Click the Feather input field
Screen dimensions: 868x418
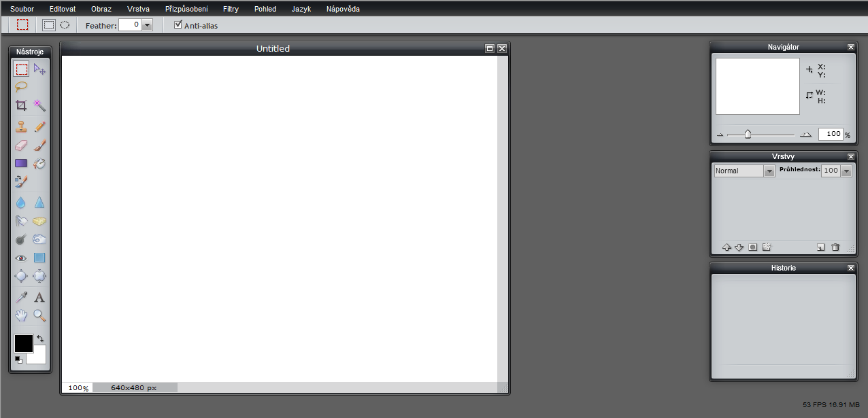pos(131,25)
